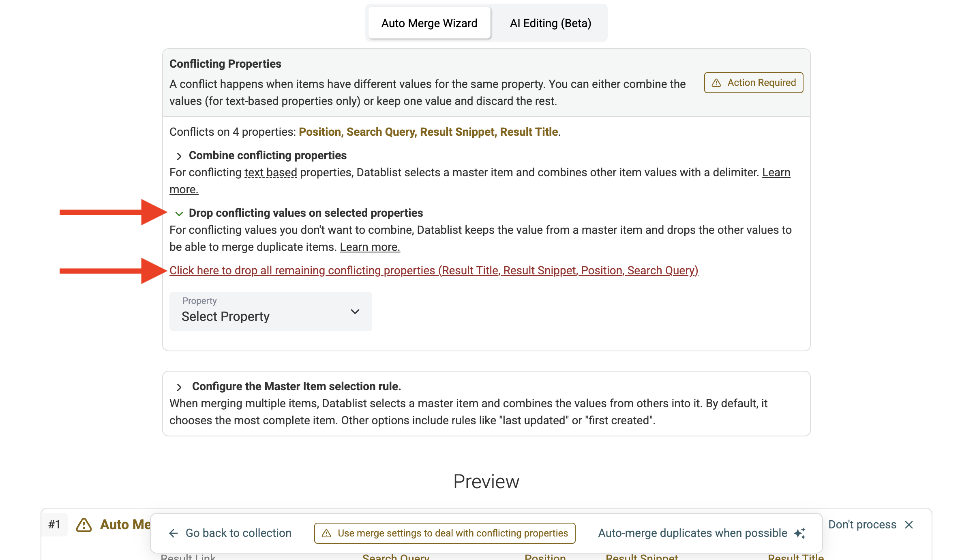Click the text based underlined term

(x=270, y=172)
